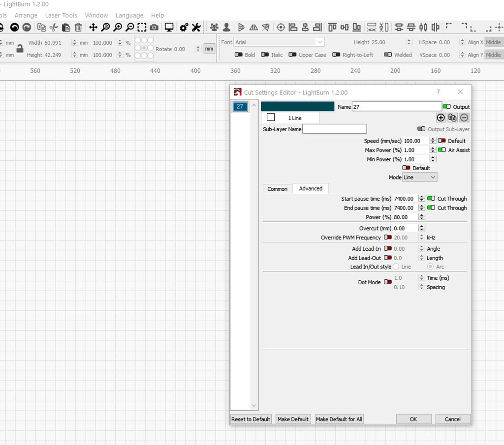Open the Mode dropdown currently set to Line
Screen dimensions: 504x445
click(419, 177)
